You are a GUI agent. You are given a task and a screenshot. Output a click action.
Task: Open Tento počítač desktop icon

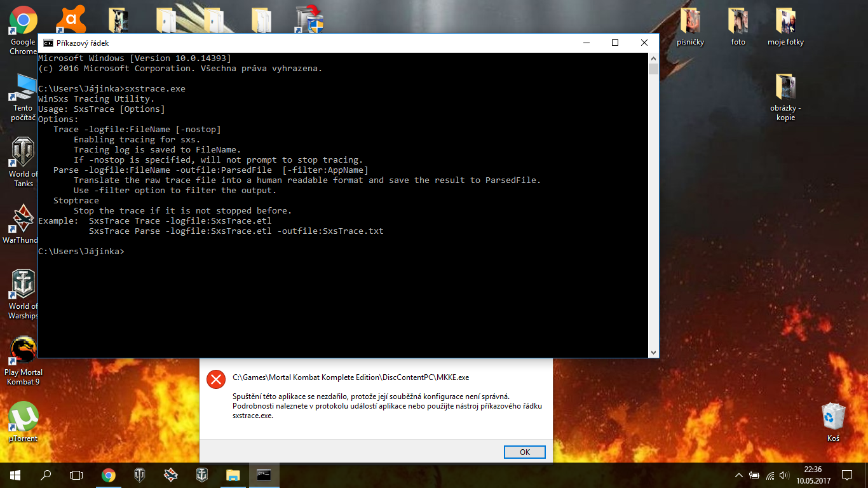24,88
